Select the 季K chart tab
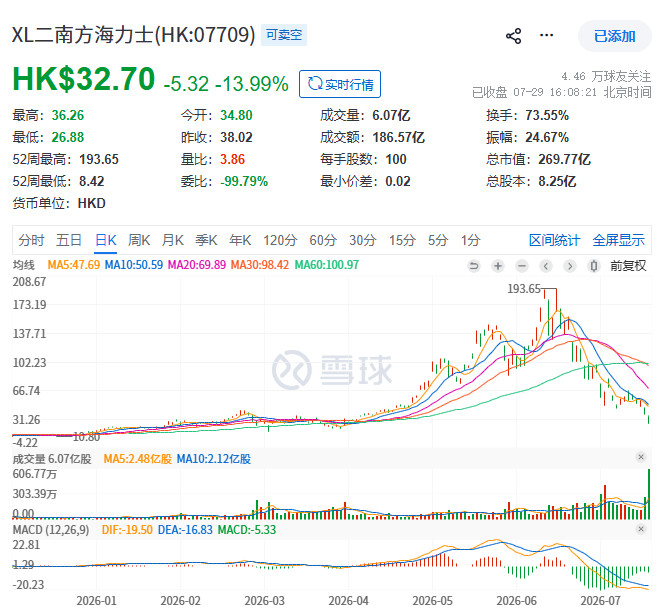Image resolution: width=662 pixels, height=614 pixels. pos(206,240)
